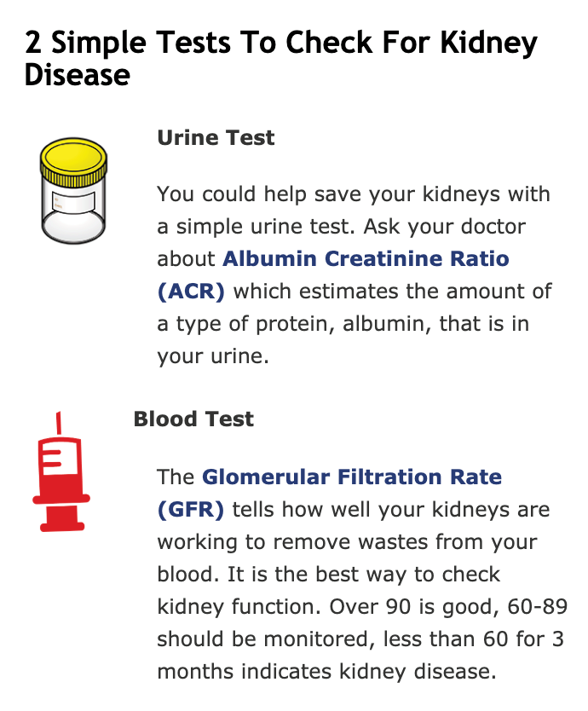588x711 pixels.
Task: Click the red blood syringe icon
Action: pos(61,471)
